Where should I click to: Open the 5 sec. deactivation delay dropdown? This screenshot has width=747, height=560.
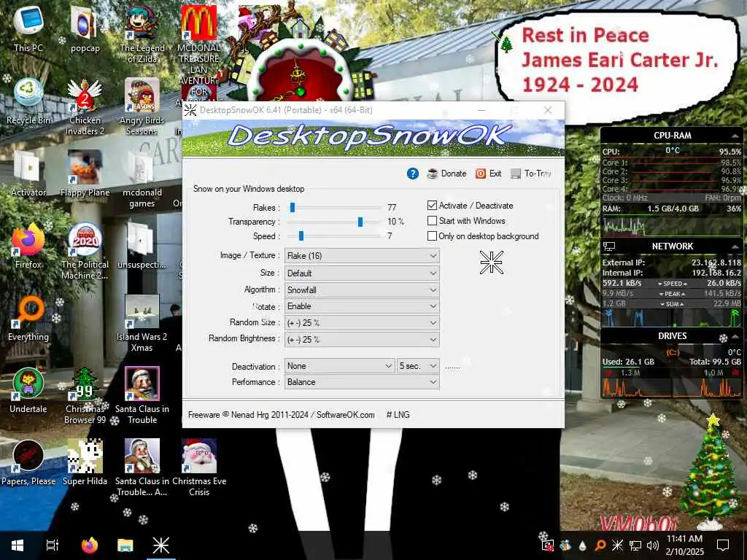pyautogui.click(x=418, y=366)
